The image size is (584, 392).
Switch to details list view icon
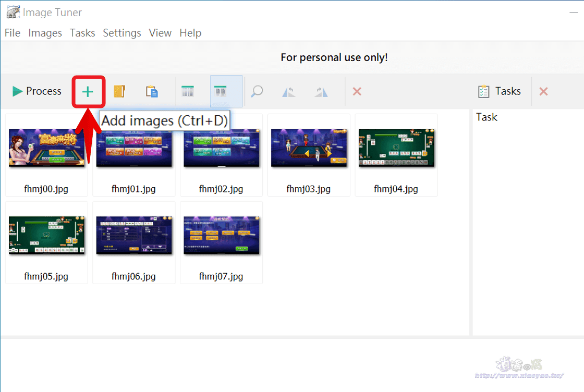(187, 91)
